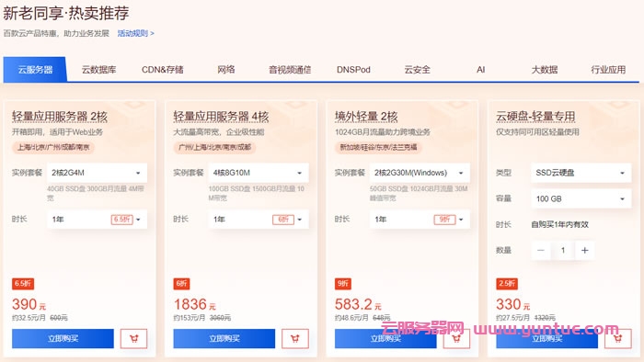Viewport: 644px width, 362px height.
Task: Switch to the 云数据库 tab
Action: 98,69
